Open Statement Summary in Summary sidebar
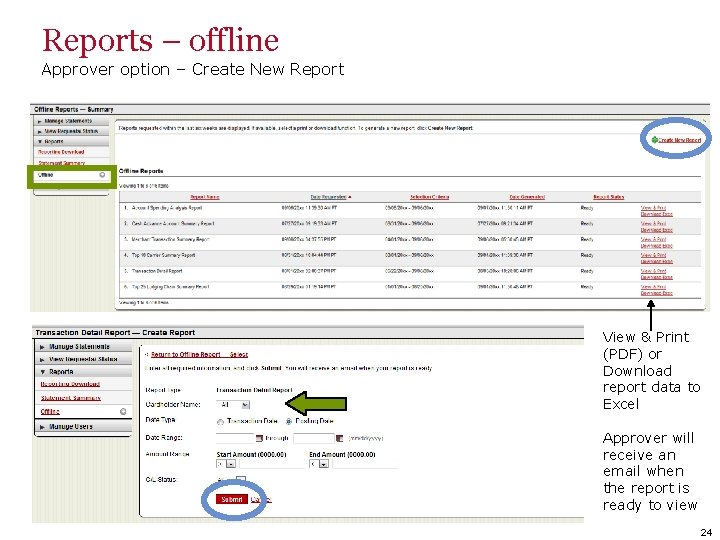 [62, 163]
